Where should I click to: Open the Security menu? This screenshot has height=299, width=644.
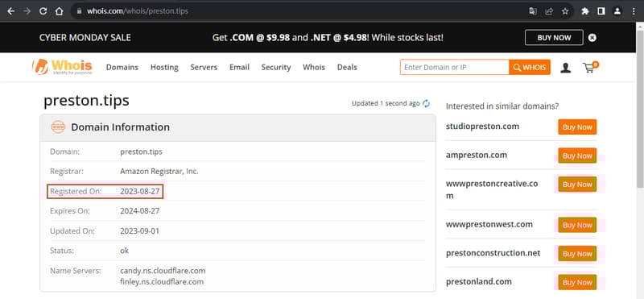pyautogui.click(x=276, y=67)
